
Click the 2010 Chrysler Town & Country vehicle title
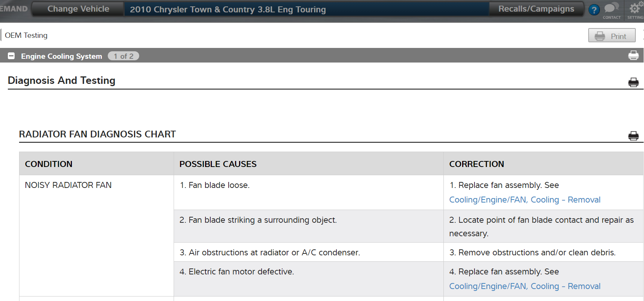(228, 10)
